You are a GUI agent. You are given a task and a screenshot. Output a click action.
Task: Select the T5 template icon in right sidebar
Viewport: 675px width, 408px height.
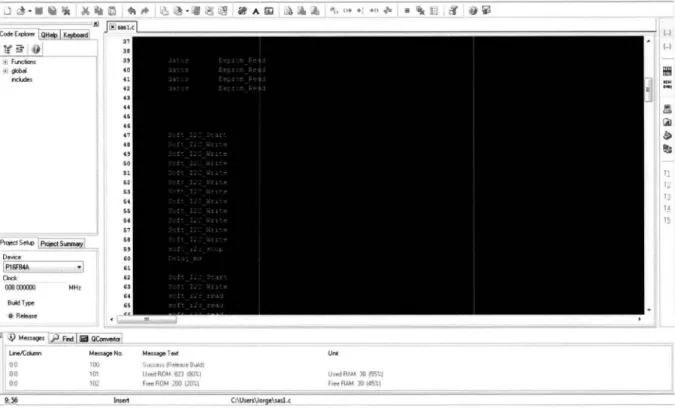(667, 220)
